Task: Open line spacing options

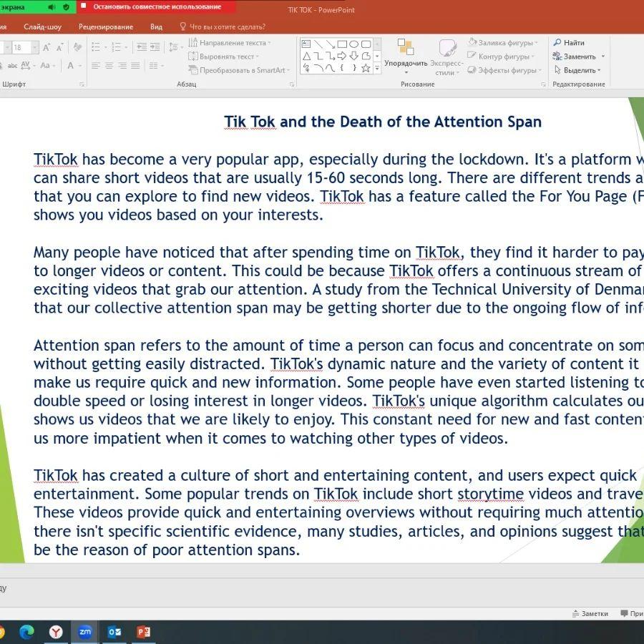Action: click(x=174, y=47)
